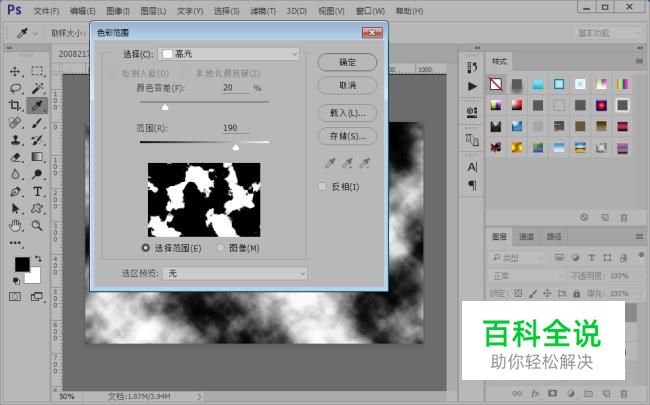650x405 pixels.
Task: Open the Layers panel menu
Action: (639, 237)
